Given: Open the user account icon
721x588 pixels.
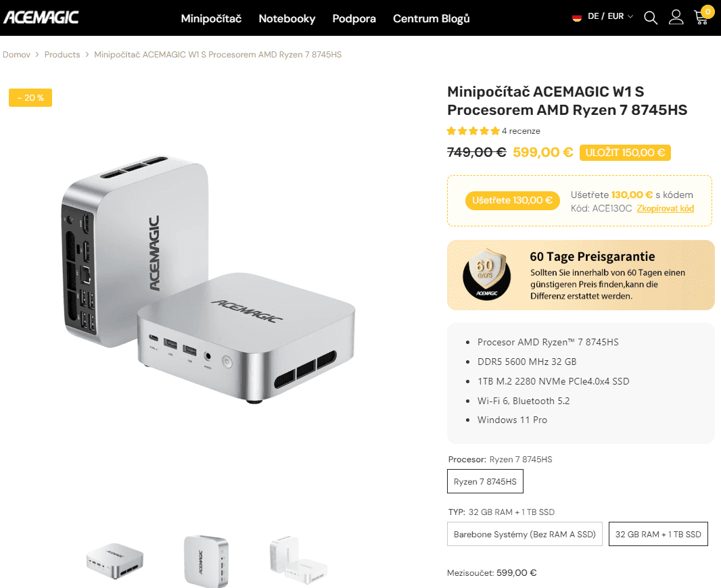Looking at the screenshot, I should point(676,18).
